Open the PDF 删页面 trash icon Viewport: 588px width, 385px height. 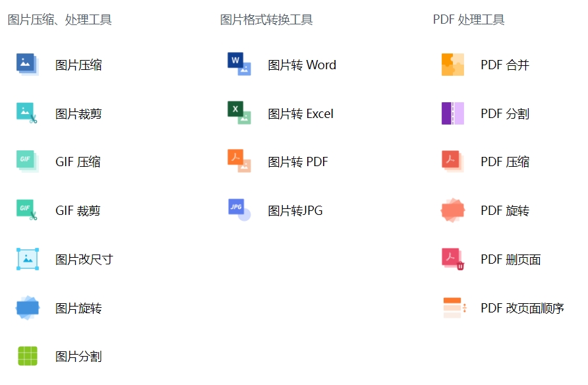point(453,259)
